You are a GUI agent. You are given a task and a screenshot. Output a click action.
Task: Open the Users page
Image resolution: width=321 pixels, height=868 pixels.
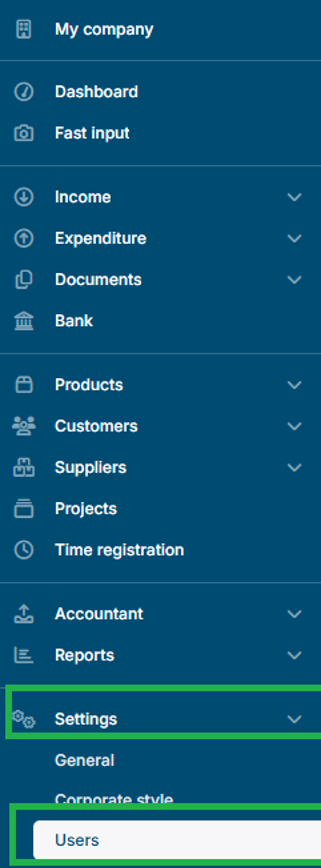77,840
